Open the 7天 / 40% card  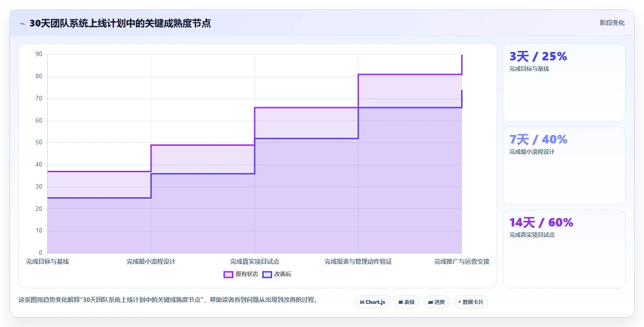[x=564, y=166]
